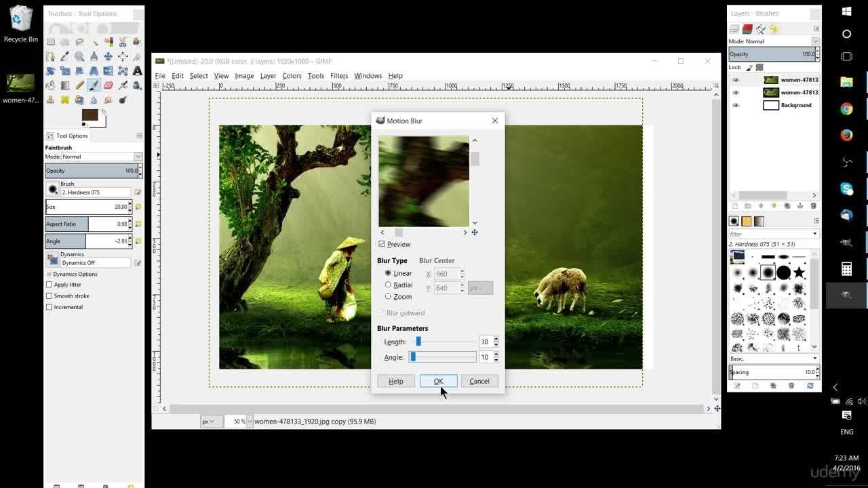Open the Filters menu
This screenshot has height=488, width=868.
click(339, 76)
